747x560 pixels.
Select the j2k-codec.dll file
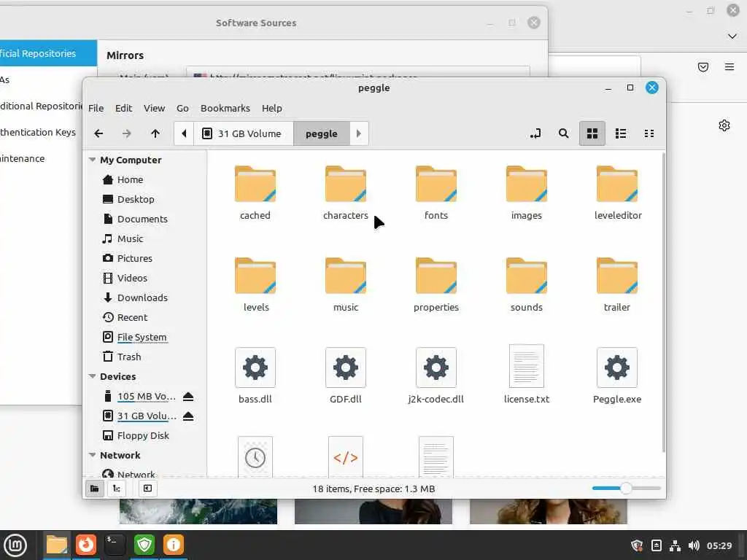[436, 376]
